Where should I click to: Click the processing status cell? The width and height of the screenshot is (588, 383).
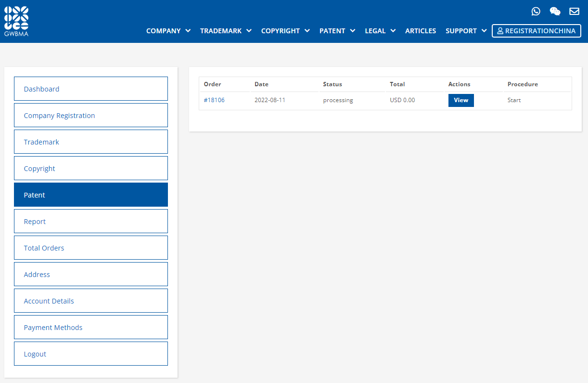pyautogui.click(x=338, y=100)
